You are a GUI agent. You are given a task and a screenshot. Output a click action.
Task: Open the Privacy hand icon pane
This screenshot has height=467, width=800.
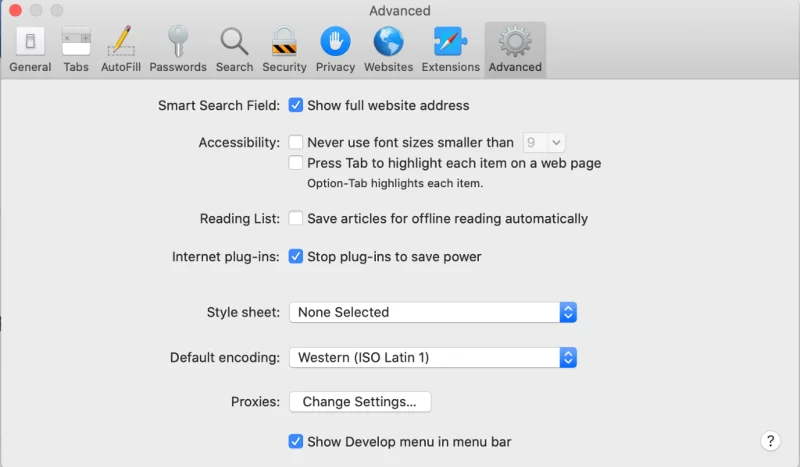(335, 50)
